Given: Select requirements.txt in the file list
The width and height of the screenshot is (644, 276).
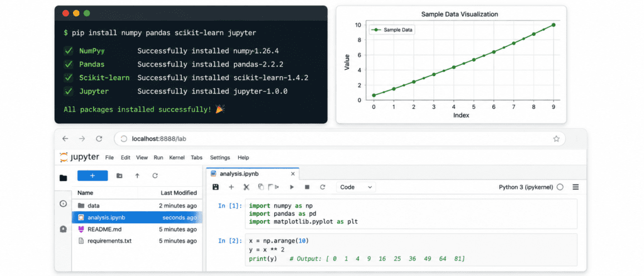Looking at the screenshot, I should click(x=137, y=241).
